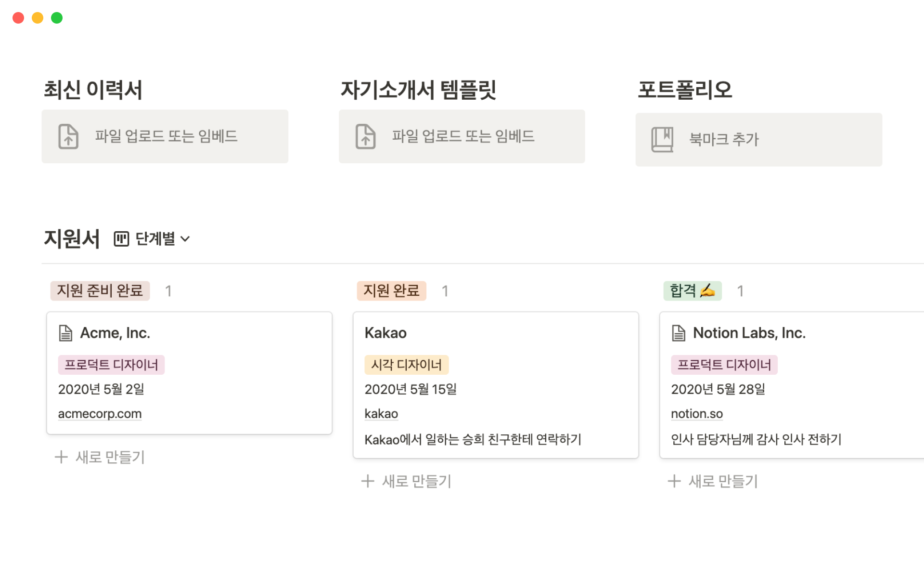Select the 프로덕트 디자이너 tag on Acme card

click(111, 365)
